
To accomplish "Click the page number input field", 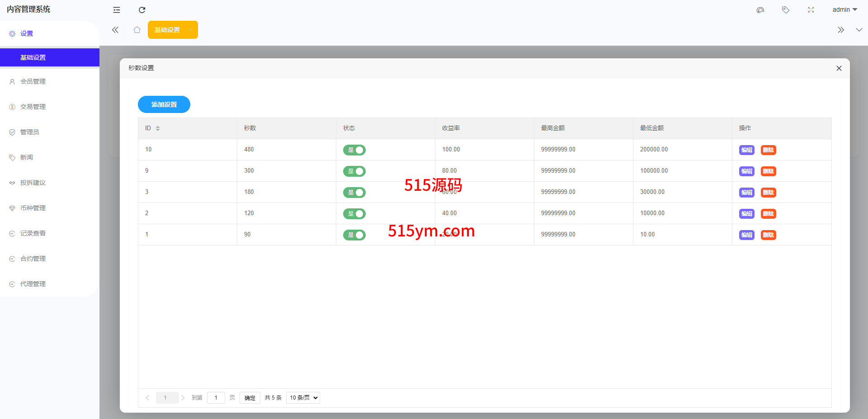I will pyautogui.click(x=216, y=398).
